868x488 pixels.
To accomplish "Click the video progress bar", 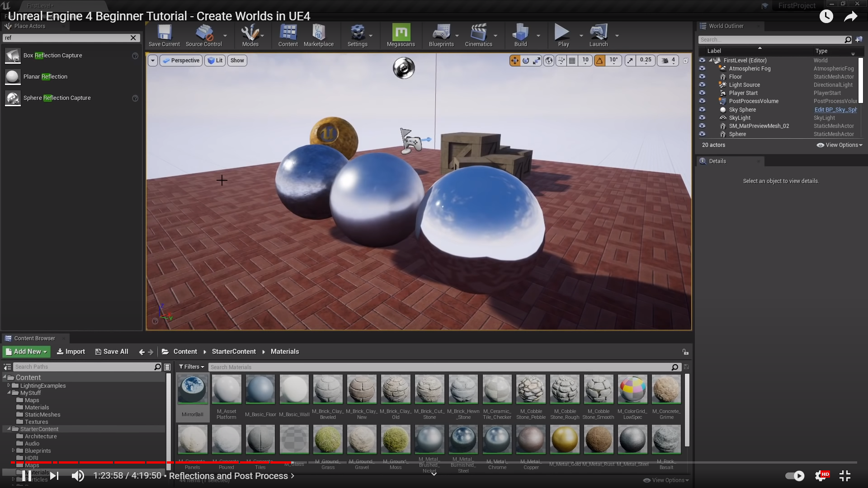I will coord(434,462).
